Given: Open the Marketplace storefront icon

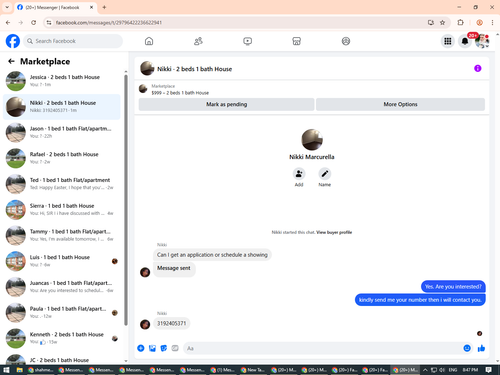Looking at the screenshot, I should click(296, 41).
